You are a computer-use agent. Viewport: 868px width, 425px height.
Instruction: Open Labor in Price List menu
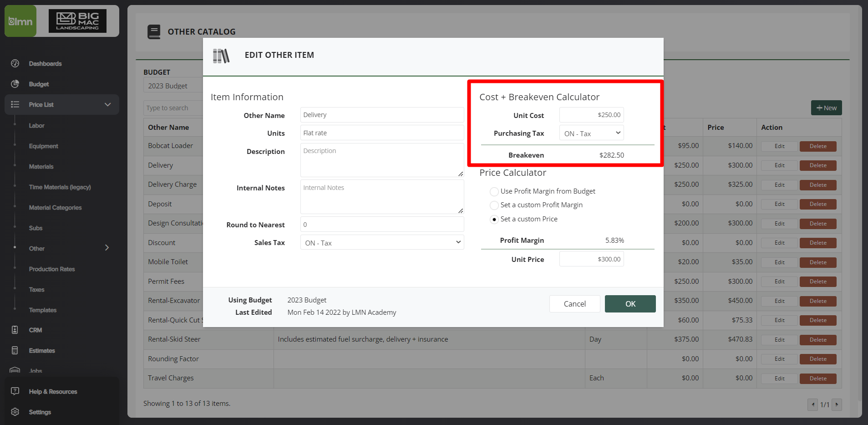[37, 126]
